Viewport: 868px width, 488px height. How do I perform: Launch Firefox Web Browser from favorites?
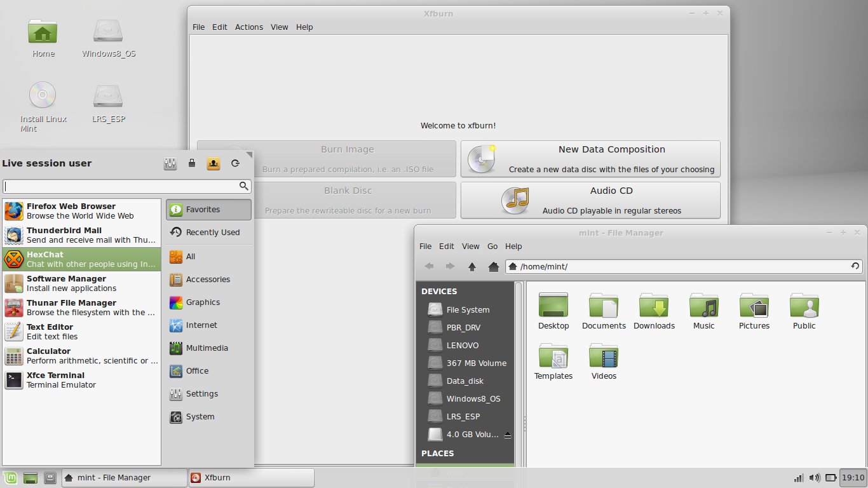tap(81, 211)
